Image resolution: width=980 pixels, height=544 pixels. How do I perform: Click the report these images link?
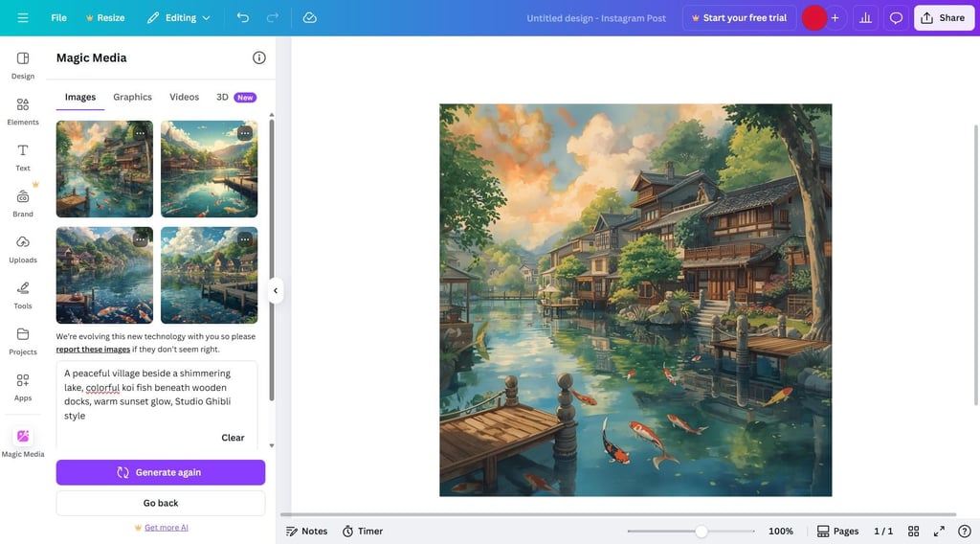click(93, 350)
